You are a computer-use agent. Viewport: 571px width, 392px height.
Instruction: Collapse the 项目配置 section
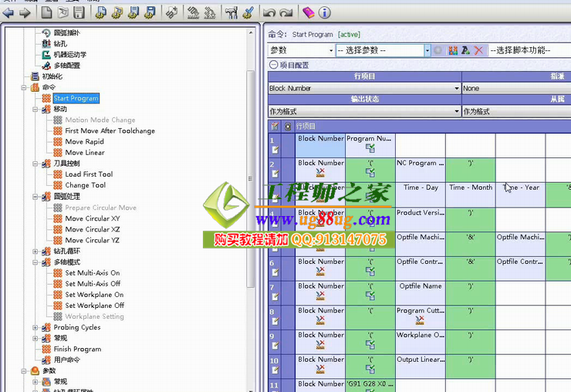point(273,66)
